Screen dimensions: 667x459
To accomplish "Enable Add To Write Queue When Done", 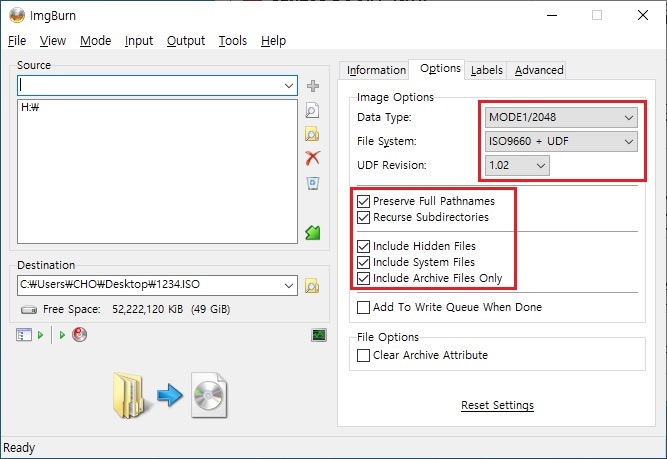I will click(x=363, y=307).
